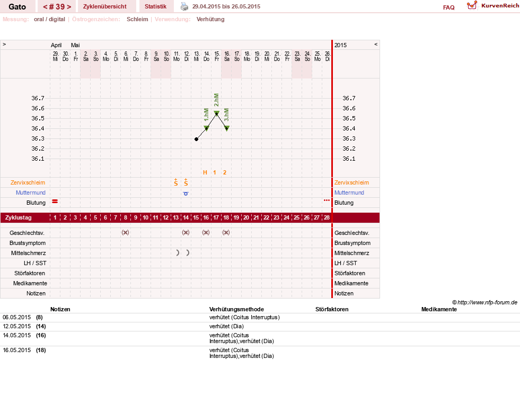Viewport: 520px width, 420px height.
Task: Click the Muttermund label on left
Action: pyautogui.click(x=31, y=192)
